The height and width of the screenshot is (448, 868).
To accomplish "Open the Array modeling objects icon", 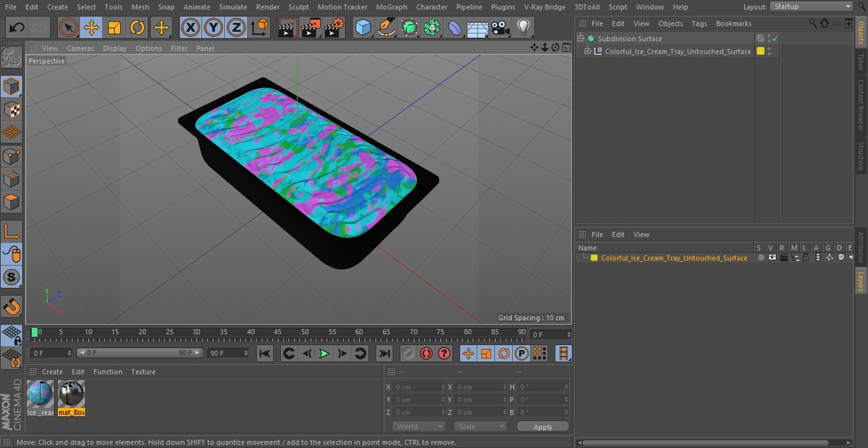I will tap(432, 27).
